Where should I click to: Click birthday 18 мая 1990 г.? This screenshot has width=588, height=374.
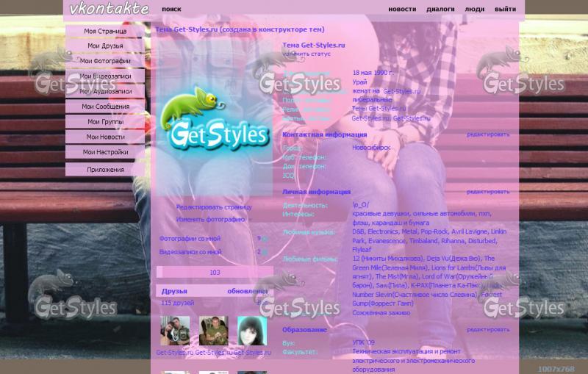(x=373, y=73)
